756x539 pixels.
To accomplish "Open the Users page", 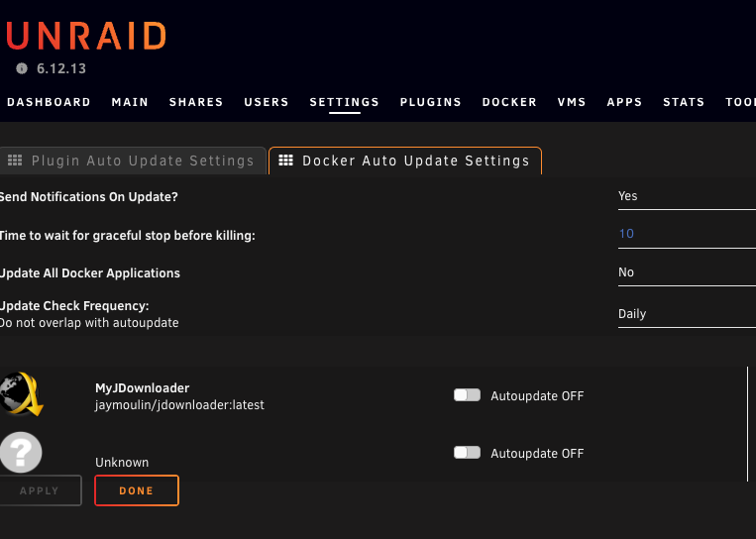I will pos(267,102).
